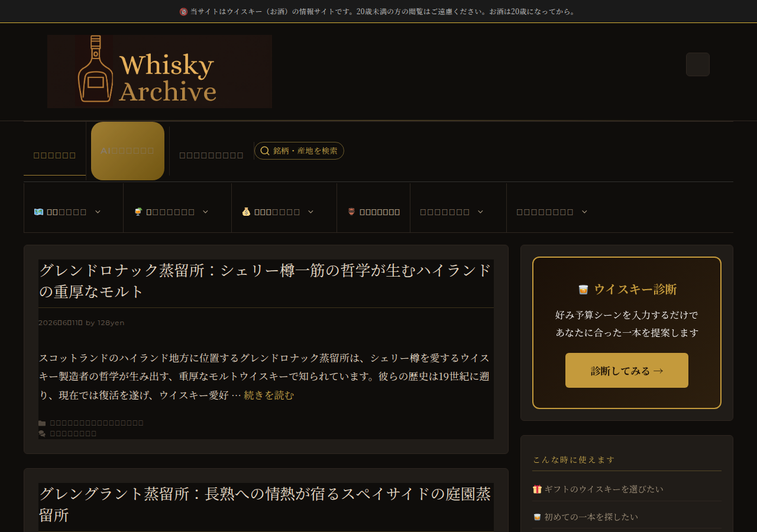Click the whisky glass icon beside ウイスキー診断

coord(583,289)
